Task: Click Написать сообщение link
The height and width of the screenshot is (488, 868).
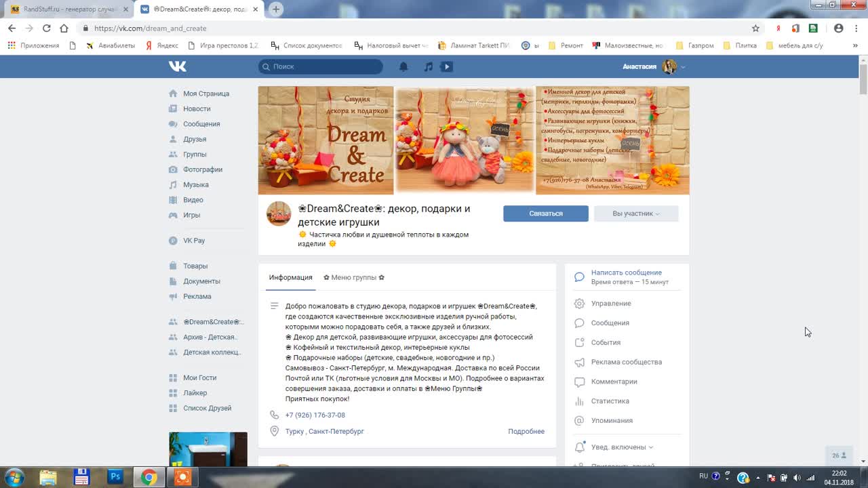Action: (x=627, y=272)
